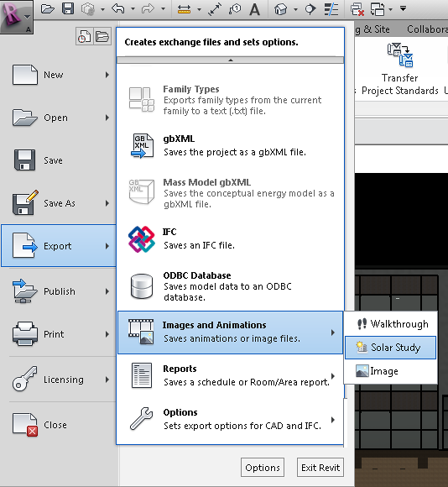
Task: Select the Tag by Category icon
Action: coord(235,8)
